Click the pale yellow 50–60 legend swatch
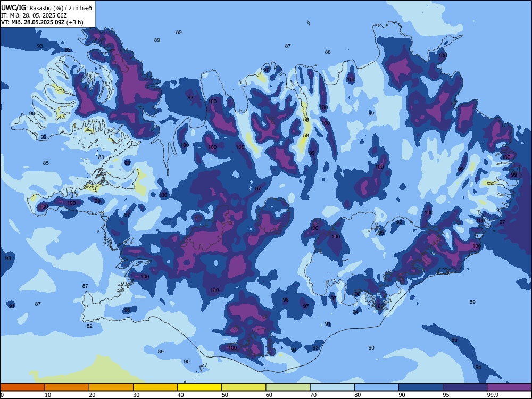This screenshot has width=532, height=399. pos(244,387)
